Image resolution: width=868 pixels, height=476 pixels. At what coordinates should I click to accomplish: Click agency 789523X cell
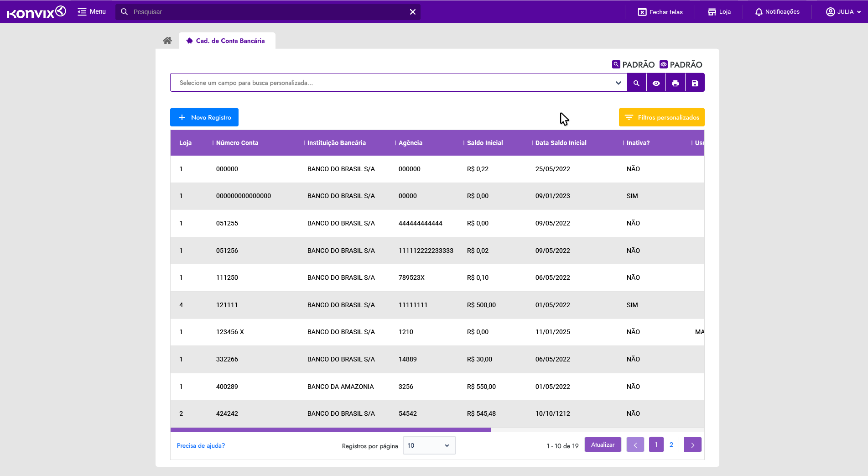click(411, 277)
